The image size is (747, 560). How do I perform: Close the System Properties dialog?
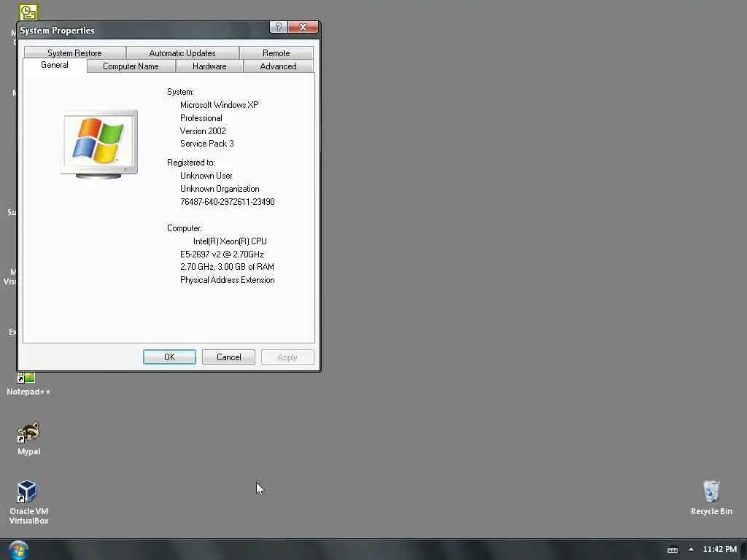coord(303,27)
